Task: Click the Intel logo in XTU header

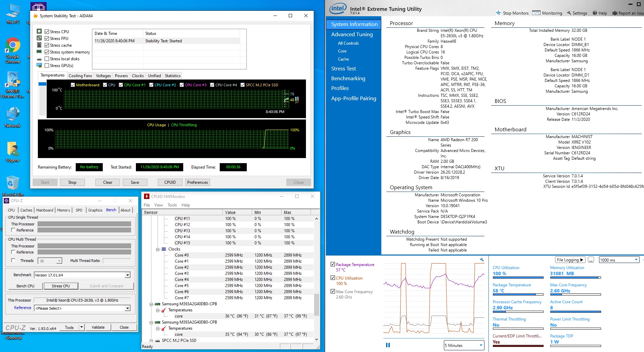Action: coord(338,9)
